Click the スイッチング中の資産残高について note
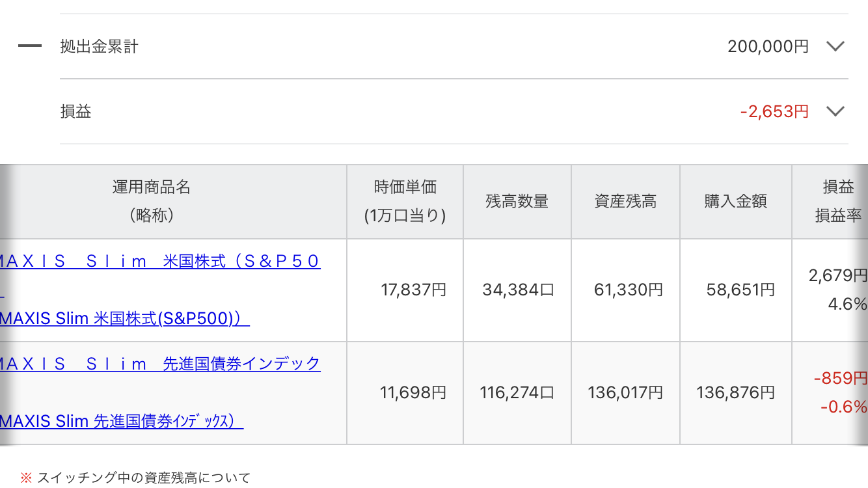The height and width of the screenshot is (488, 868). click(x=143, y=478)
